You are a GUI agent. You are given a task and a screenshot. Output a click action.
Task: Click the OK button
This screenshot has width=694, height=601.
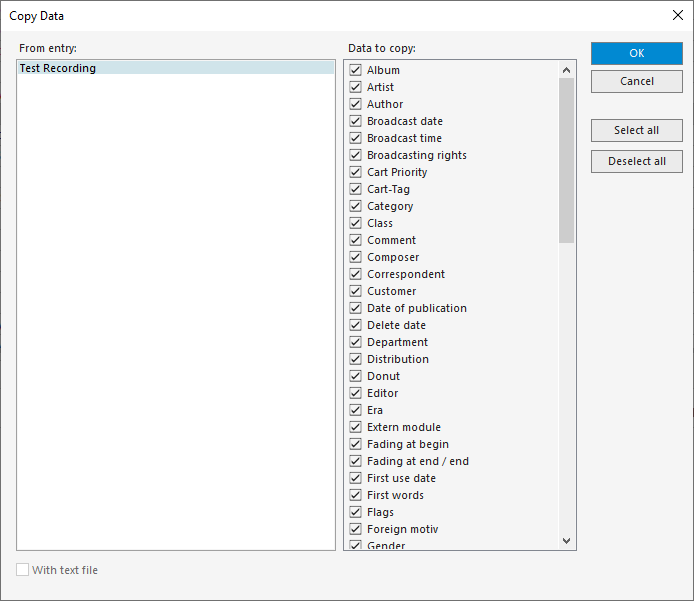pyautogui.click(x=637, y=53)
